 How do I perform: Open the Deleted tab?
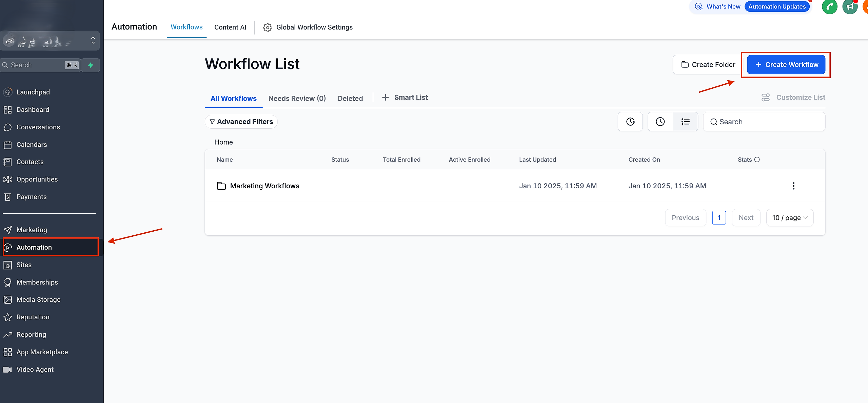pos(350,99)
